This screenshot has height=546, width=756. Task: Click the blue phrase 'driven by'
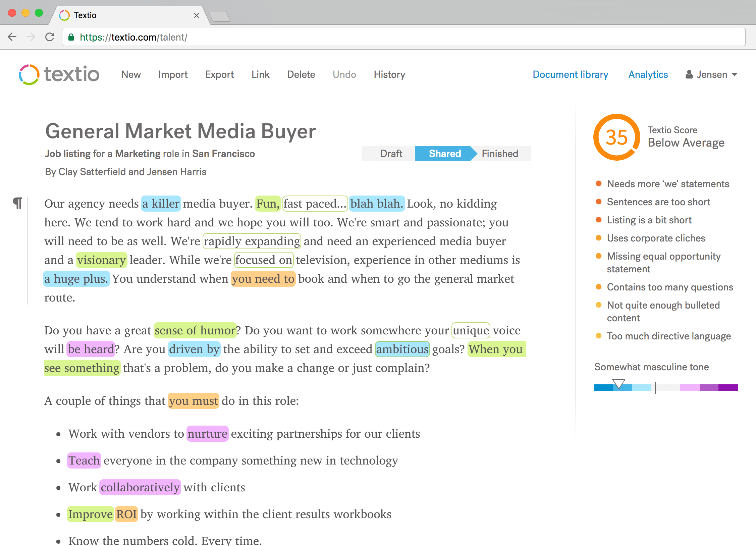tap(194, 349)
